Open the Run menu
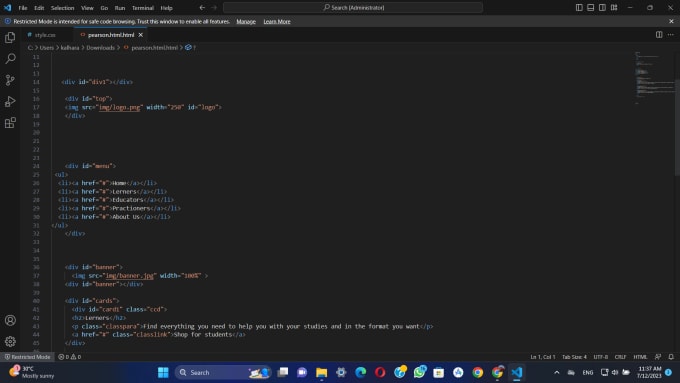Screen dimensions: 680x383 coord(120,8)
